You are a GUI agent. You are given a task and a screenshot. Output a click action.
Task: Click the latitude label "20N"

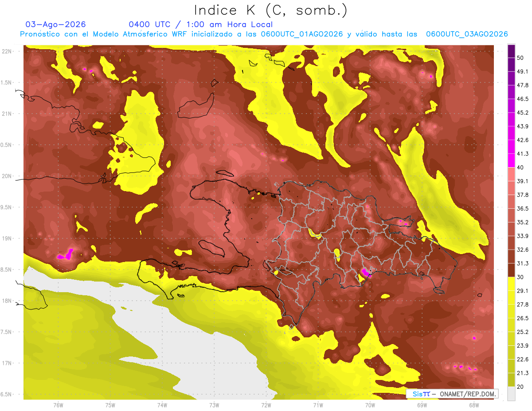point(7,176)
